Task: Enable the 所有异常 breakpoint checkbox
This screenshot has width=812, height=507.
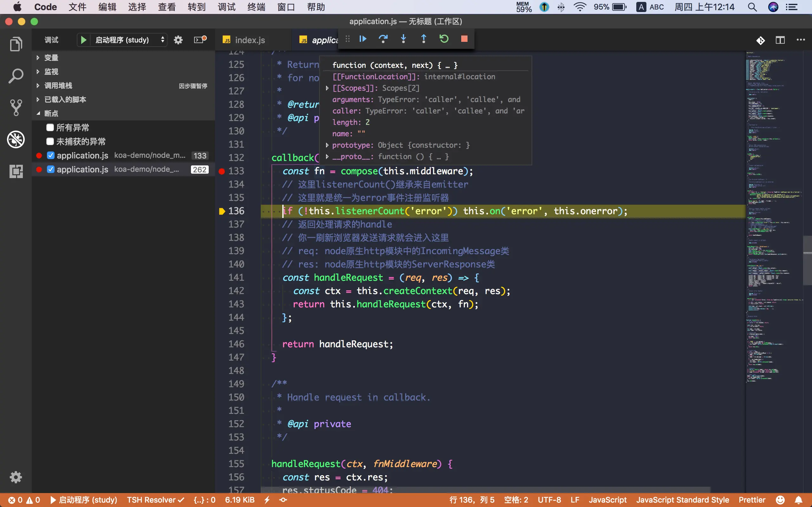Action: [x=50, y=127]
